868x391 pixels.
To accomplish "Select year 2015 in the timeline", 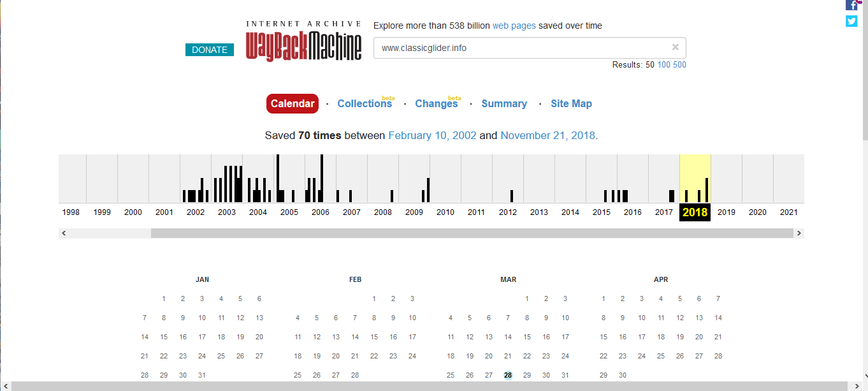I will click(x=602, y=212).
